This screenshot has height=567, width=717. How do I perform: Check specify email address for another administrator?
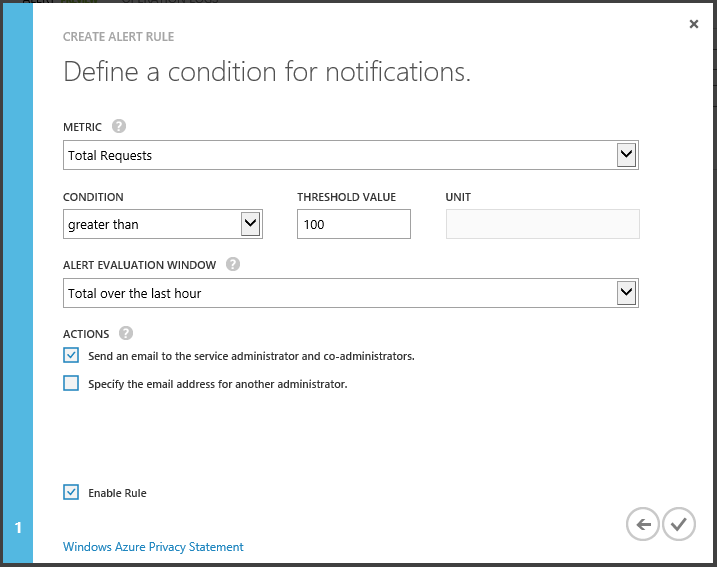pos(71,383)
